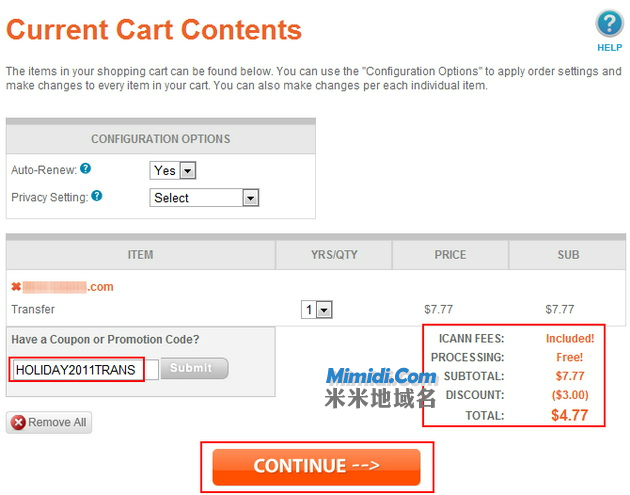Image resolution: width=630 pixels, height=495 pixels.
Task: Submit the promotion code
Action: tap(194, 368)
